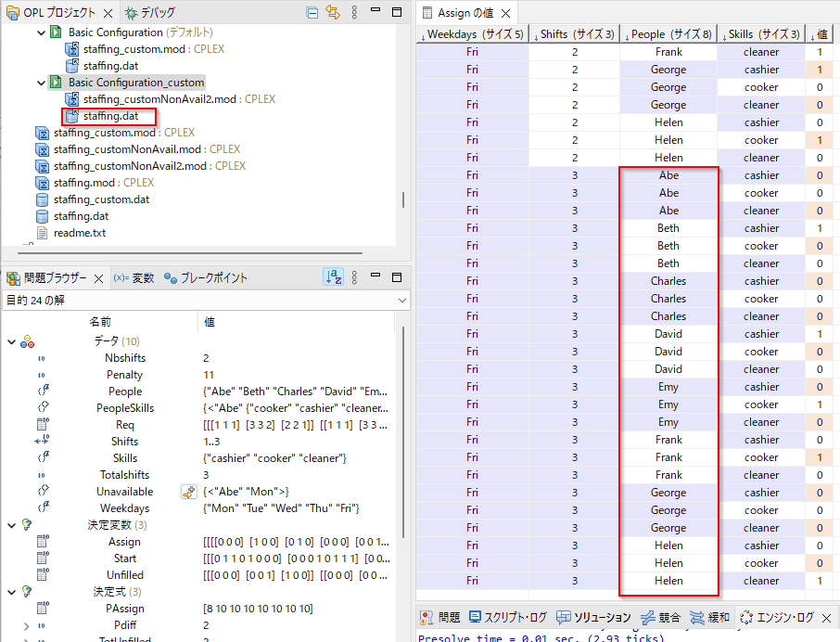Select staffing.dat under Basic Configuration (デフォルト)
The image size is (840, 642).
tap(110, 65)
